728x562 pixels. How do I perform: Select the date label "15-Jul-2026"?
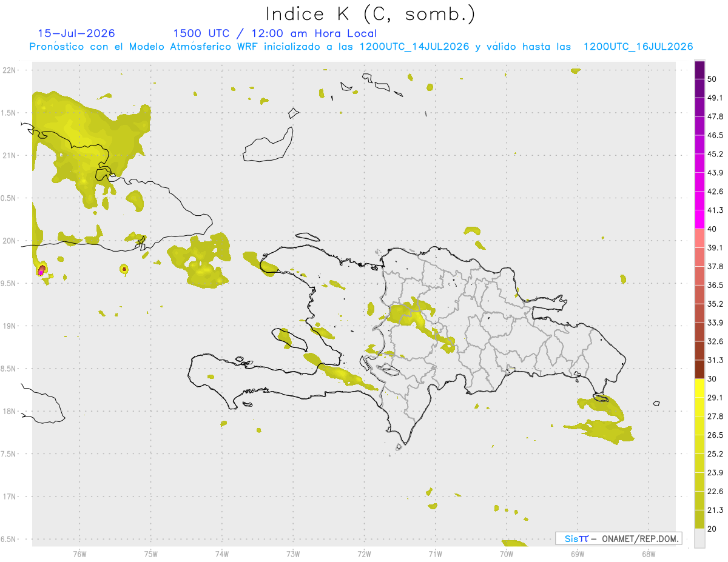[76, 33]
